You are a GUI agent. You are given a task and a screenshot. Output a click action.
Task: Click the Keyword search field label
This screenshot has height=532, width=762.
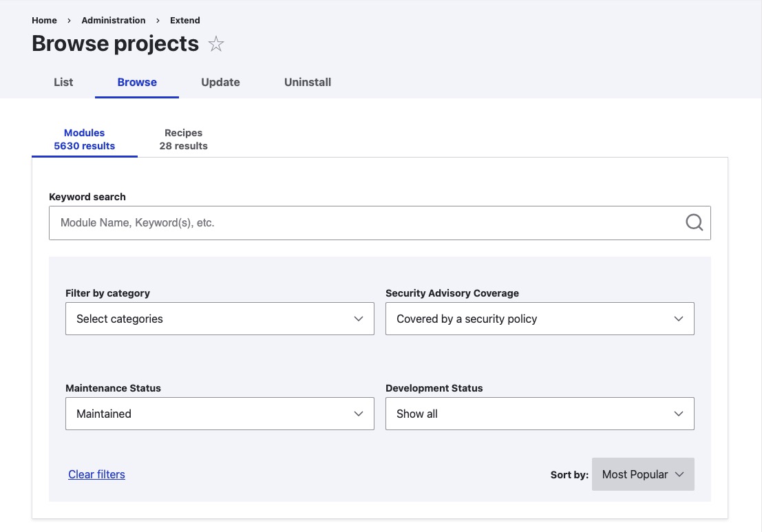click(87, 197)
